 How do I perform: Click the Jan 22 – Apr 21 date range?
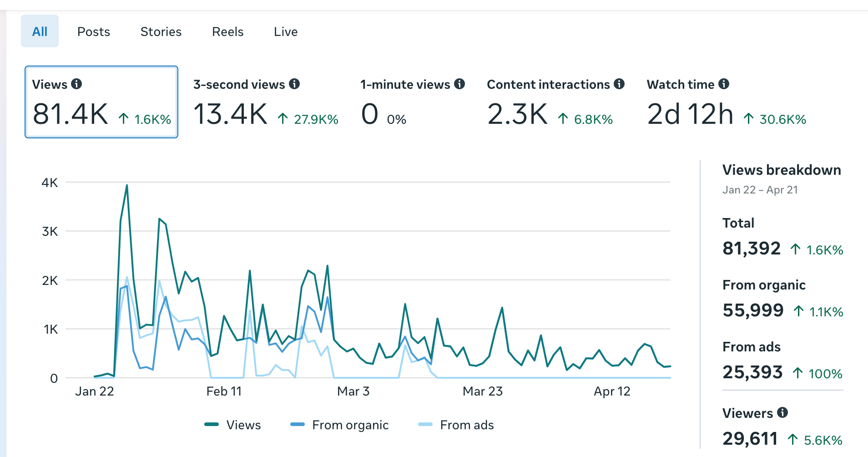pos(760,190)
